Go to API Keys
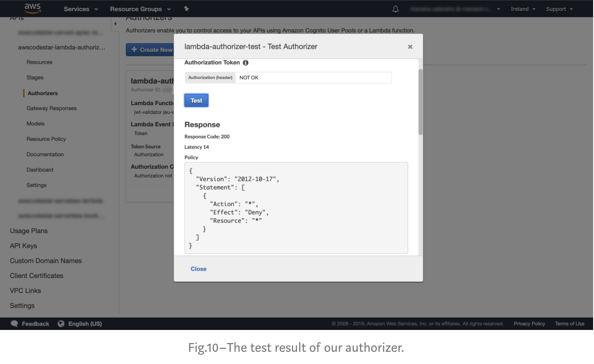 tap(24, 246)
